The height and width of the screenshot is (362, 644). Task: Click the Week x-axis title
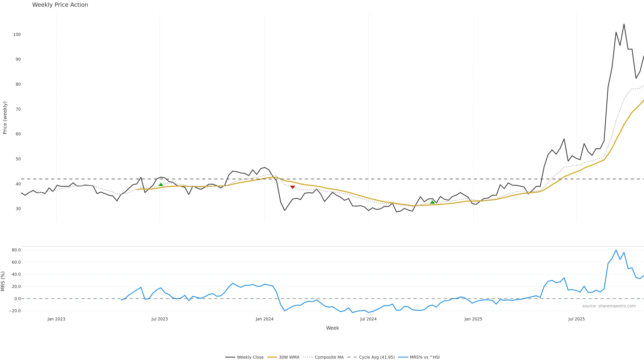[x=332, y=328]
